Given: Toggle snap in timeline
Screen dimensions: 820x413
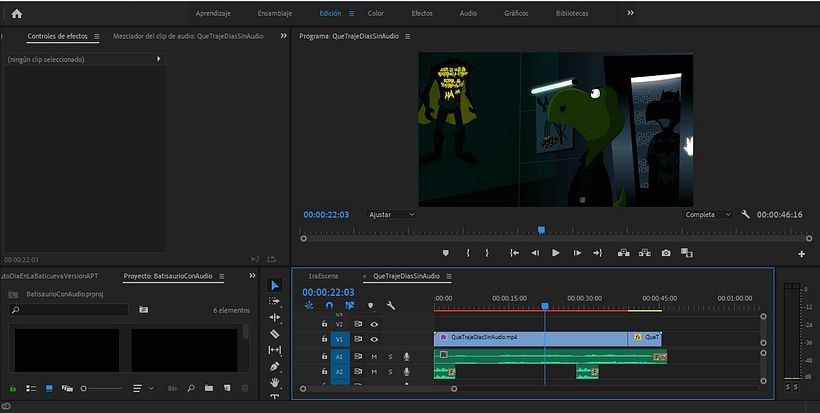Looking at the screenshot, I should [x=329, y=305].
